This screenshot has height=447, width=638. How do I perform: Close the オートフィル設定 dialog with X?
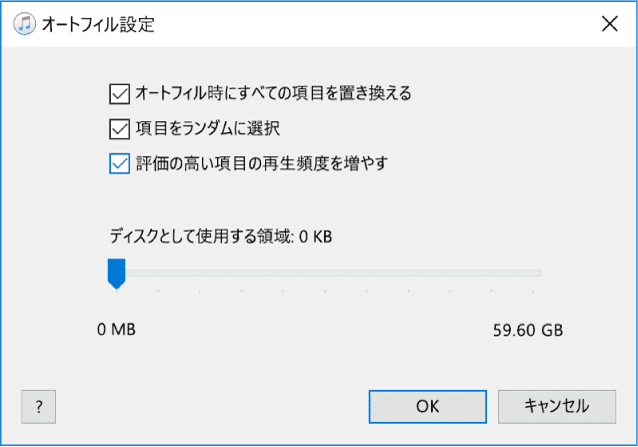click(x=609, y=24)
